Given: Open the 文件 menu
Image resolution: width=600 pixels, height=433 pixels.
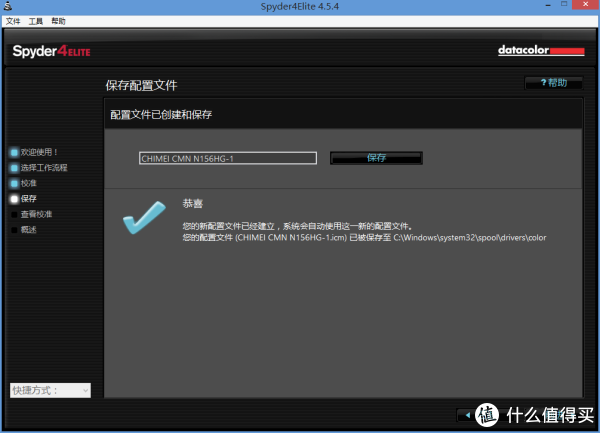Looking at the screenshot, I should click(13, 21).
